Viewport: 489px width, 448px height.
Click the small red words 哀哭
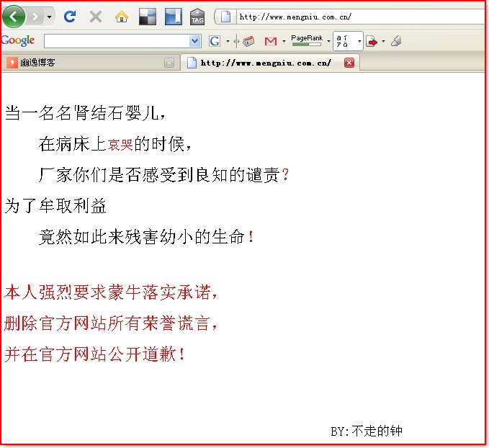point(120,145)
